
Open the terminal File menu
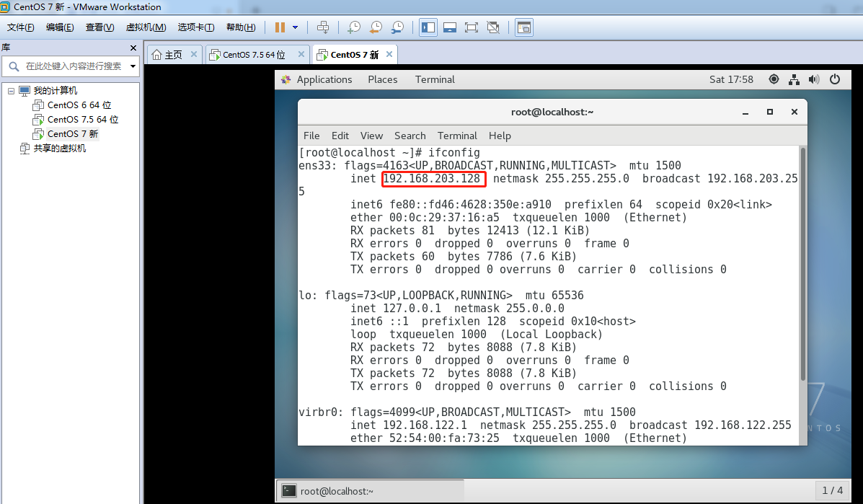click(x=311, y=136)
